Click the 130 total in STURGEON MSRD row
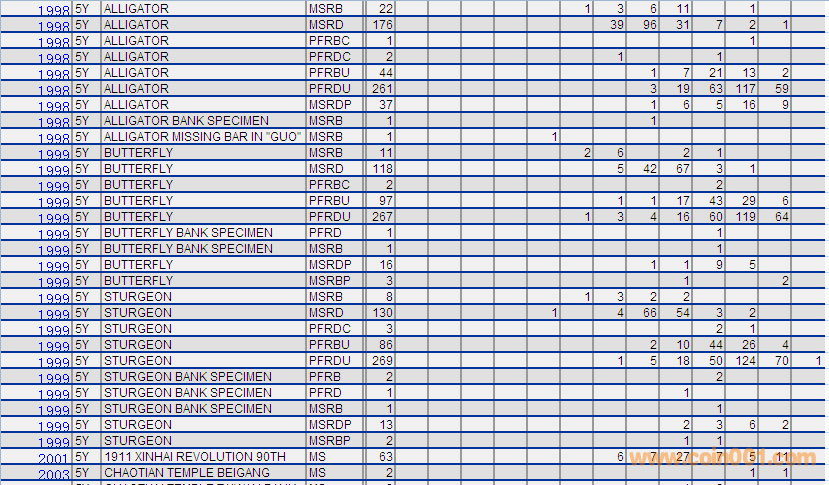The width and height of the screenshot is (829, 485). [x=381, y=313]
